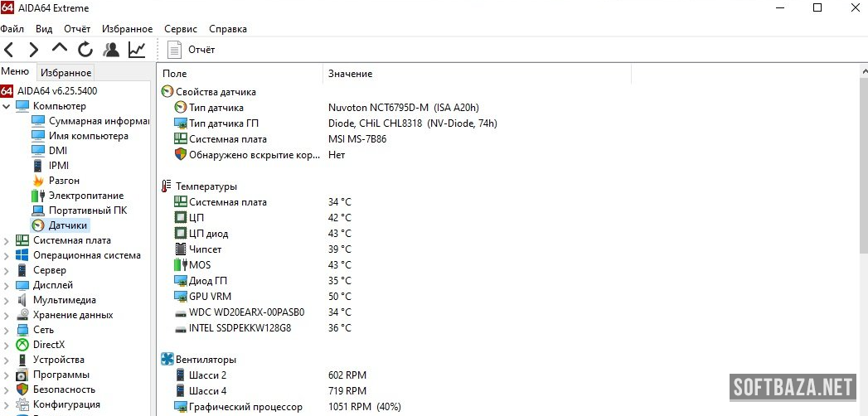Select Разгон in the tree
Image resolution: width=868 pixels, height=416 pixels.
coord(64,181)
